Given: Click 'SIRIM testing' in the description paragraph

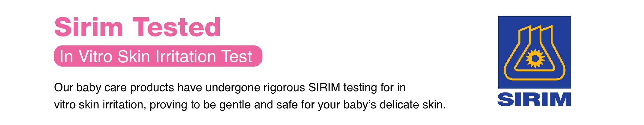Looking at the screenshot, I should point(343,88).
